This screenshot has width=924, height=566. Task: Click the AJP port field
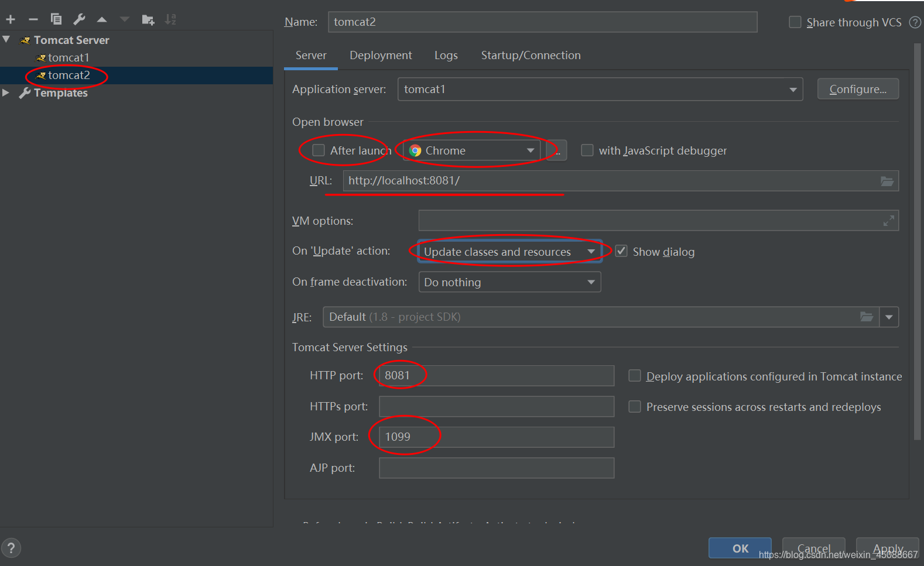coord(497,468)
